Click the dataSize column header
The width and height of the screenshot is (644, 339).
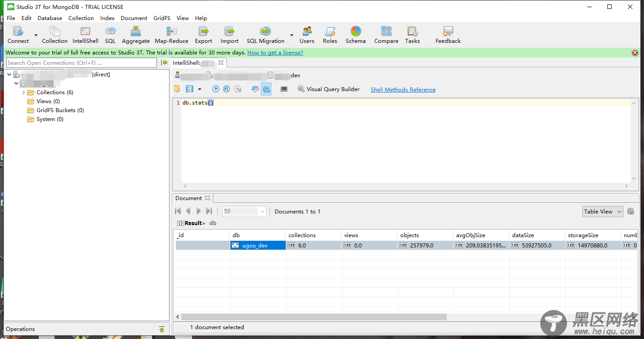click(538, 235)
